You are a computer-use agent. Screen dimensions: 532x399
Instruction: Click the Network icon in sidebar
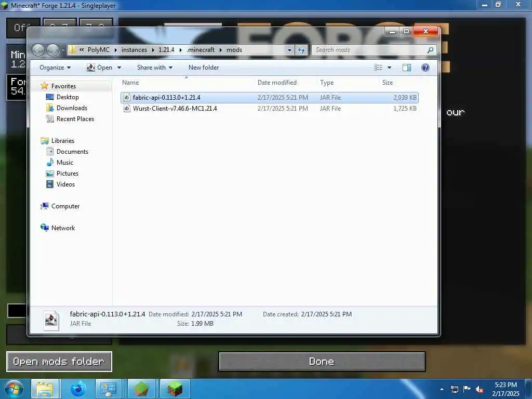coord(44,228)
